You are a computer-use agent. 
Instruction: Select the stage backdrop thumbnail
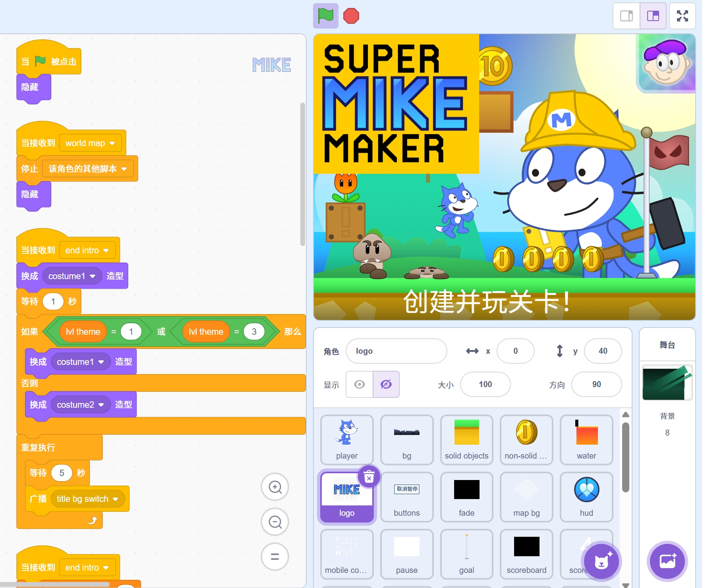click(x=667, y=383)
